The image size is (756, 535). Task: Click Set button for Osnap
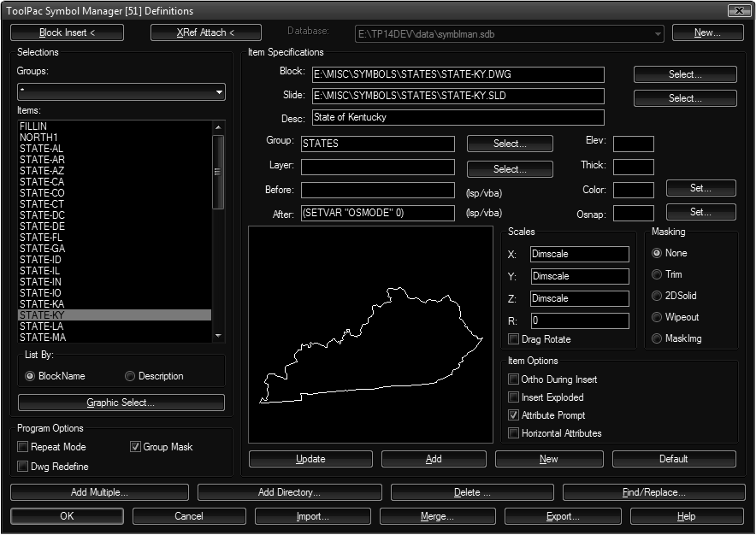click(x=700, y=212)
